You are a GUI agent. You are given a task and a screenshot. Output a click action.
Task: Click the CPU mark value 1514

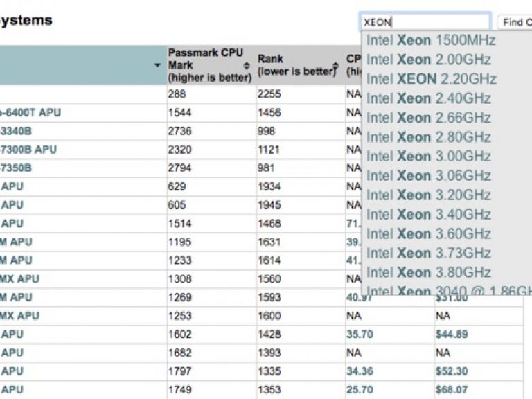(x=180, y=224)
